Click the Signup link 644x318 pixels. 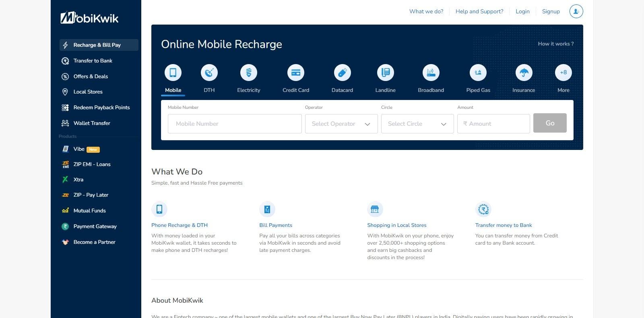tap(551, 11)
